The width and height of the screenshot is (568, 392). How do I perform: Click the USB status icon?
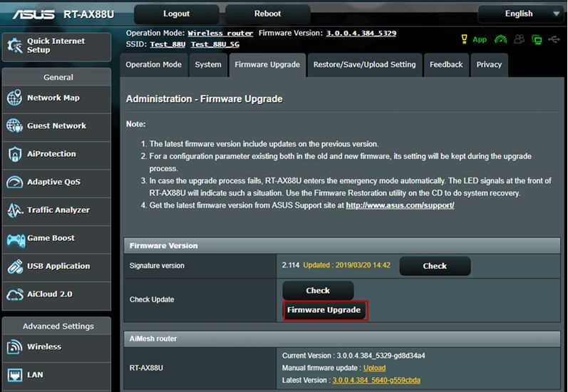(554, 38)
